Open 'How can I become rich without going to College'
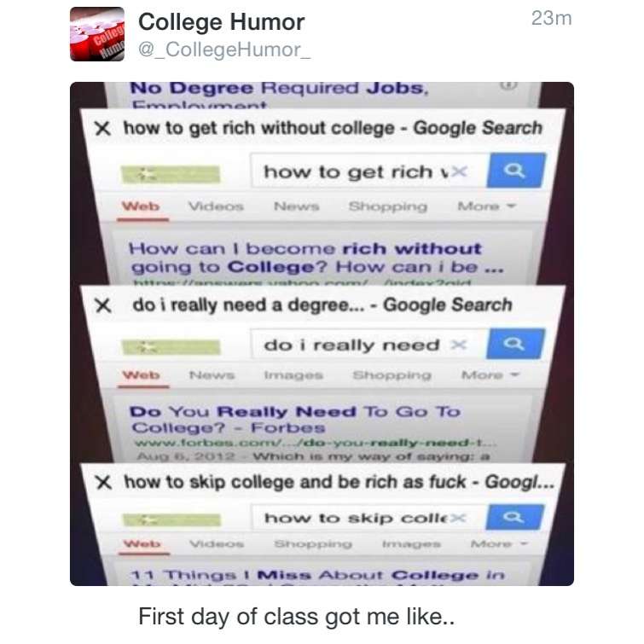This screenshot has height=644, width=644. (x=316, y=258)
